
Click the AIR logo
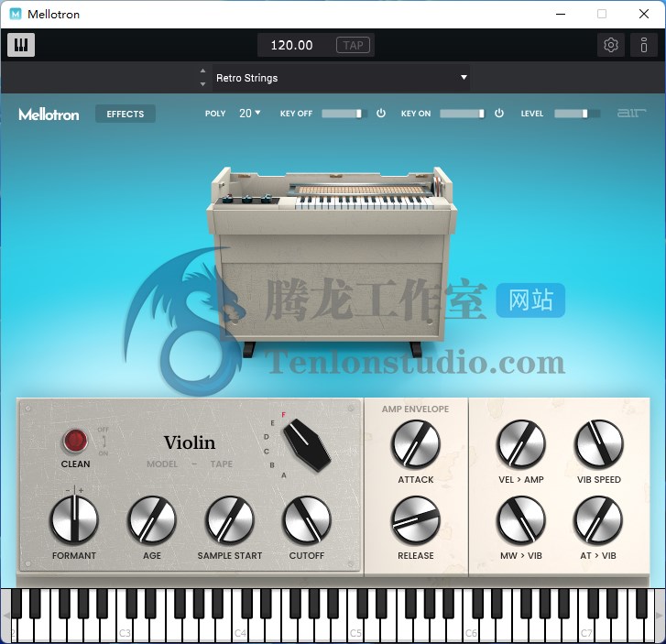click(x=631, y=113)
